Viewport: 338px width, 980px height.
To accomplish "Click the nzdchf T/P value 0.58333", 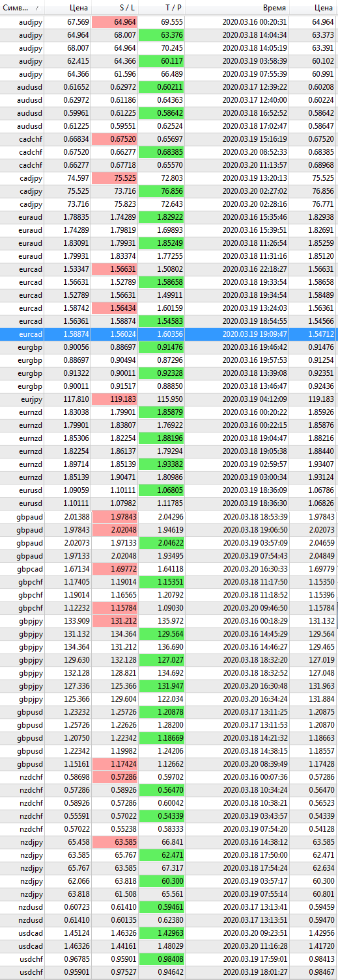I will point(170,828).
